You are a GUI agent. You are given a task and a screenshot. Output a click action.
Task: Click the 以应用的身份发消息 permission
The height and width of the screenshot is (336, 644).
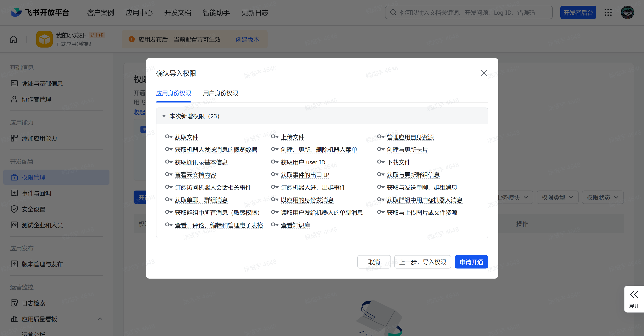pos(307,200)
